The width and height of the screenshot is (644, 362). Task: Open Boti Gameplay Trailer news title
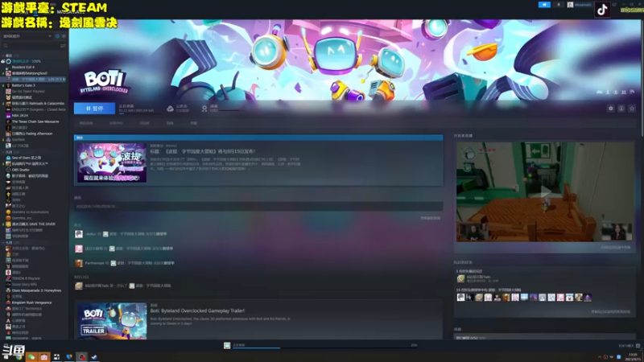197,311
